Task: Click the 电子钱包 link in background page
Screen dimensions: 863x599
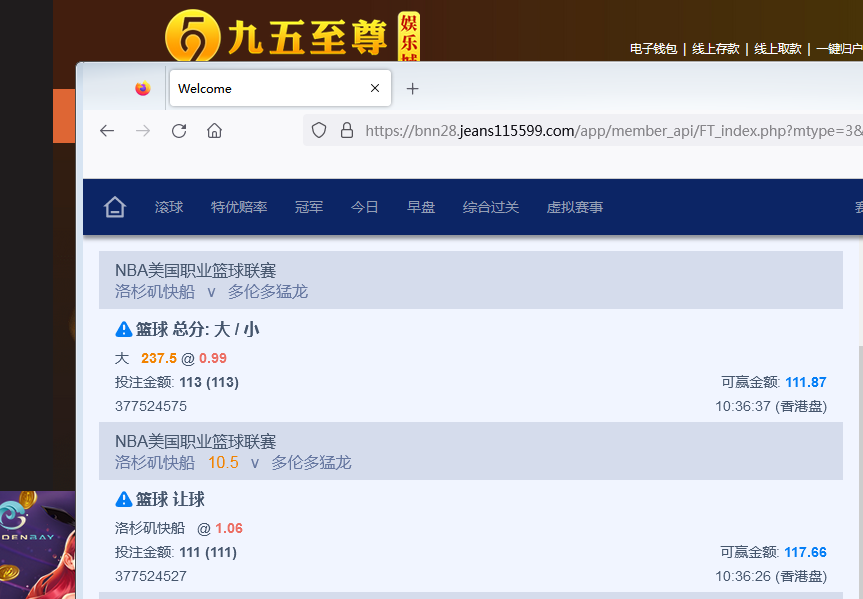Action: point(653,48)
